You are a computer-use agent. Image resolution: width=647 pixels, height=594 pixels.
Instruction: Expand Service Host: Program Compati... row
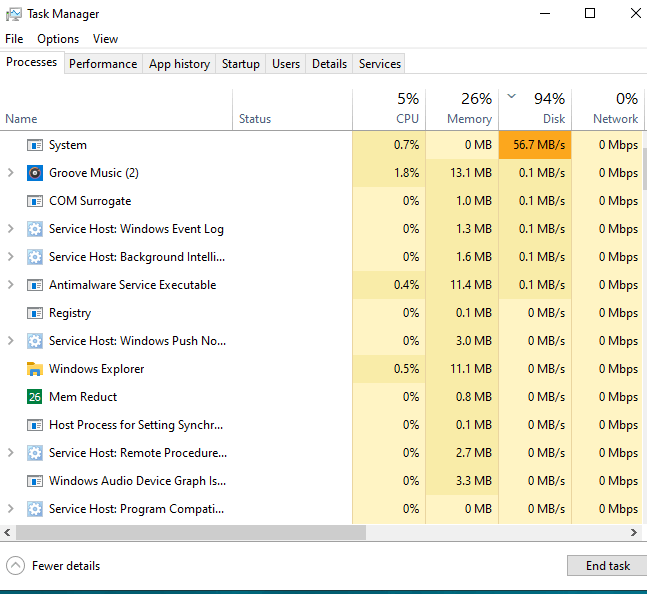pos(11,509)
